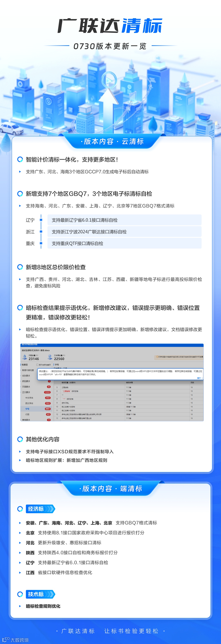Click the 支持最新辽宁省6.0.1接口清标自检 row under 云清标
Image resolution: width=221 pixels, height=644 pixels.
click(124, 220)
